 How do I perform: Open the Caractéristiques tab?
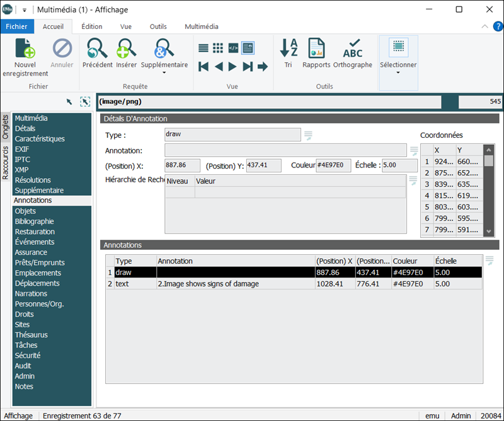click(x=52, y=138)
